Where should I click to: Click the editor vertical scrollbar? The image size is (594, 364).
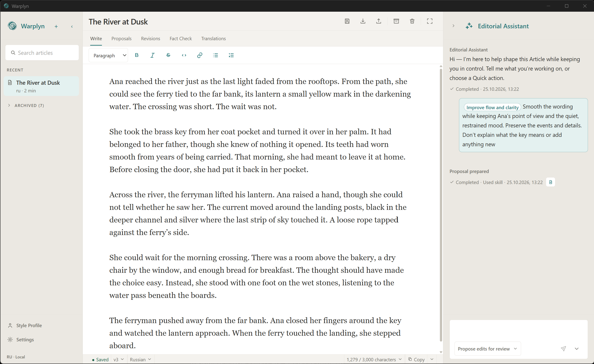[x=441, y=205]
